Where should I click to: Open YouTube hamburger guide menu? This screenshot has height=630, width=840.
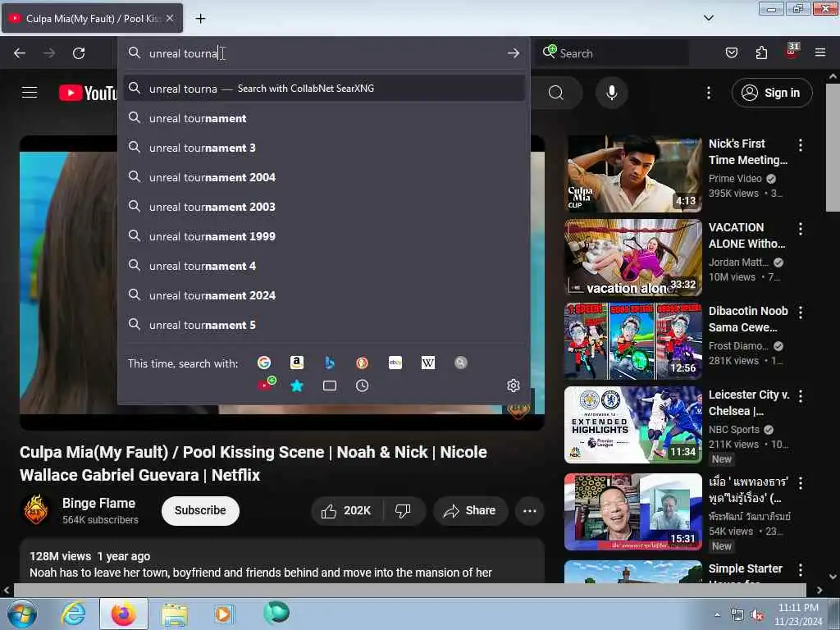[30, 93]
